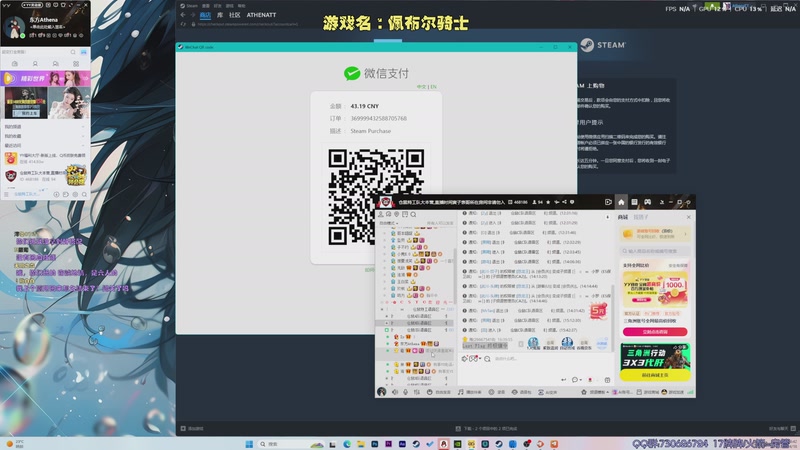The image size is (800, 450).
Task: Close the 商城 side panel
Action: pyautogui.click(x=688, y=217)
